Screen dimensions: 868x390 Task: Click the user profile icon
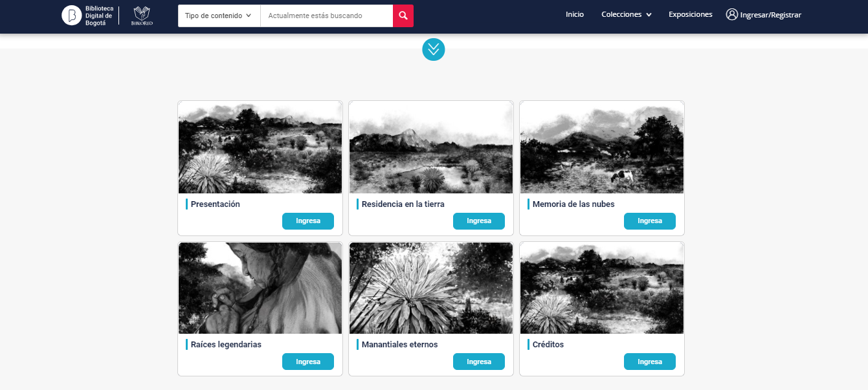pyautogui.click(x=732, y=14)
